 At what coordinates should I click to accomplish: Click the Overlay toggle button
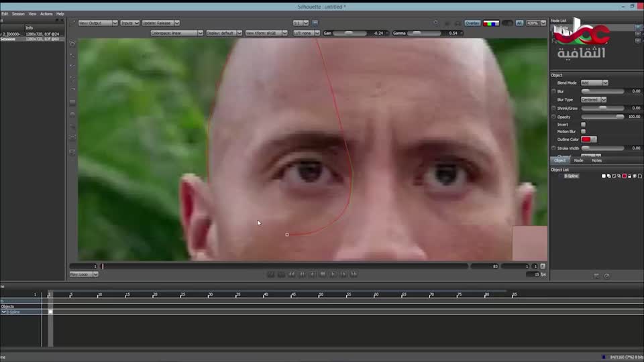[x=472, y=23]
